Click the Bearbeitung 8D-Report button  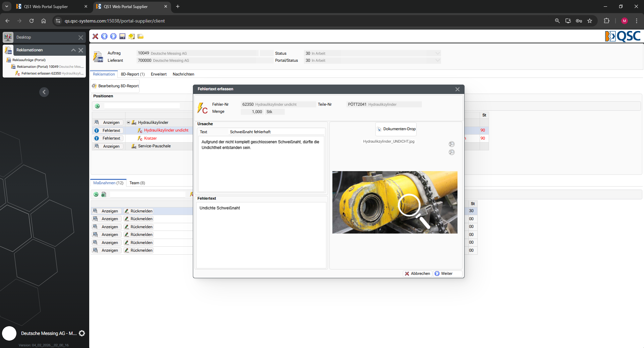coord(115,86)
